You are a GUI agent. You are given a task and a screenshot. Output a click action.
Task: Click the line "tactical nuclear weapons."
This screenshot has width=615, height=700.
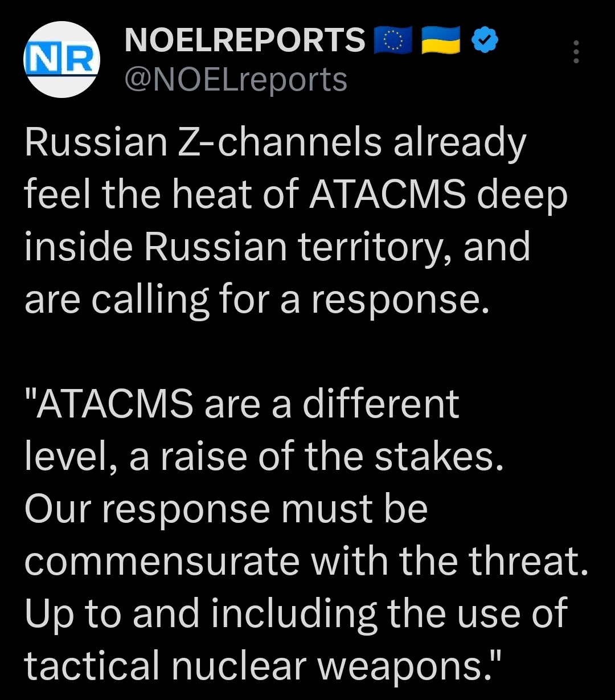[x=263, y=665]
